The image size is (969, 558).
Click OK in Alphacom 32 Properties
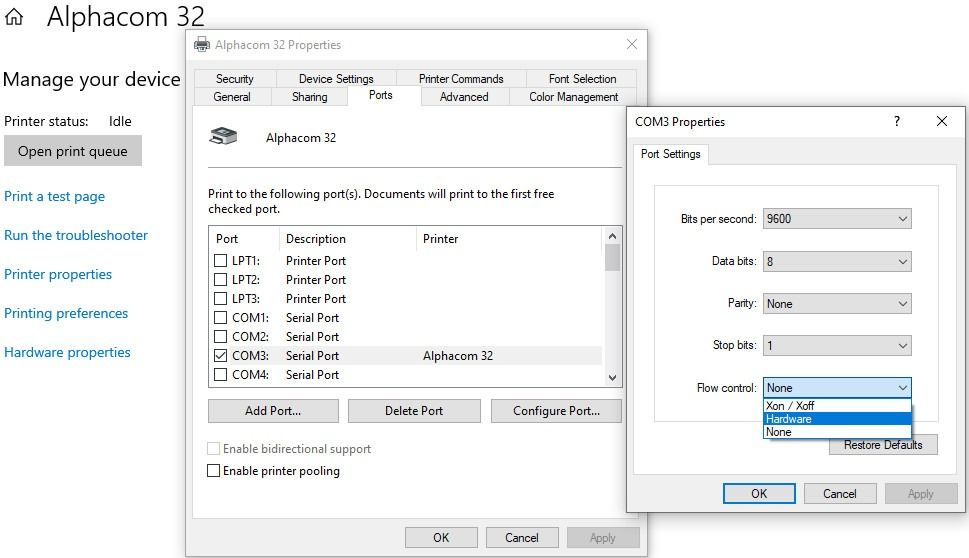coord(441,538)
